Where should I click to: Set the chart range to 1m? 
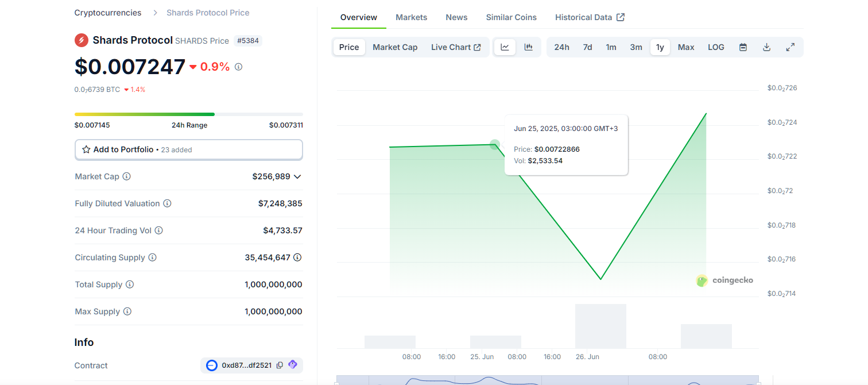click(611, 47)
